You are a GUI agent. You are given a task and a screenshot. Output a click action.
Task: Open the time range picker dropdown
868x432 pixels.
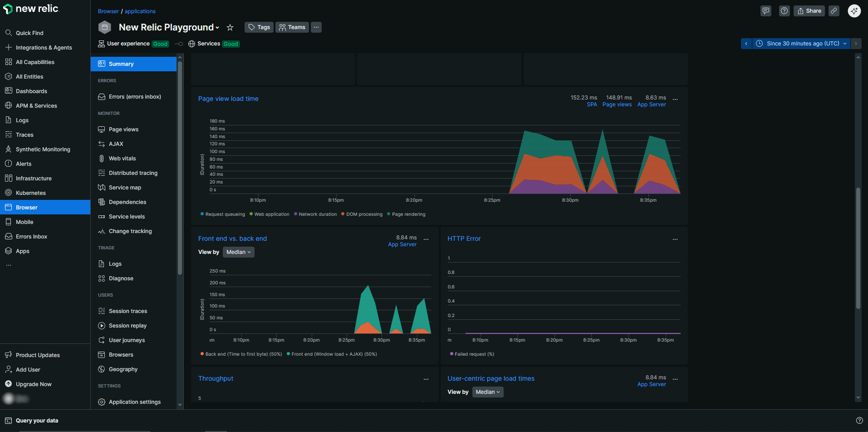[802, 44]
